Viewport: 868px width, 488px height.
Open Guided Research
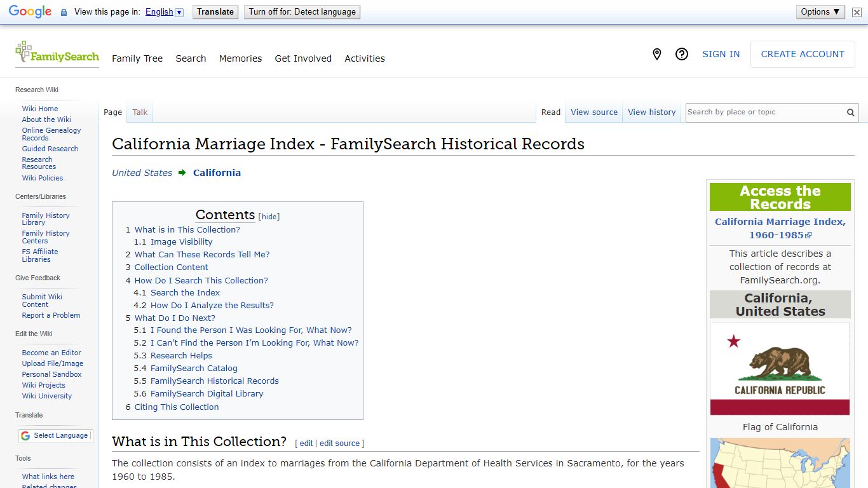click(x=50, y=149)
